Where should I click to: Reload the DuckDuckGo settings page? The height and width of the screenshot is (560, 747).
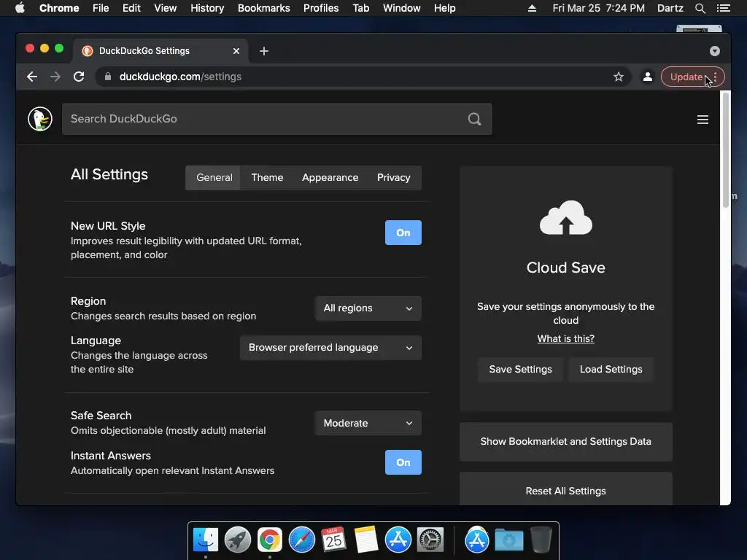pos(79,77)
